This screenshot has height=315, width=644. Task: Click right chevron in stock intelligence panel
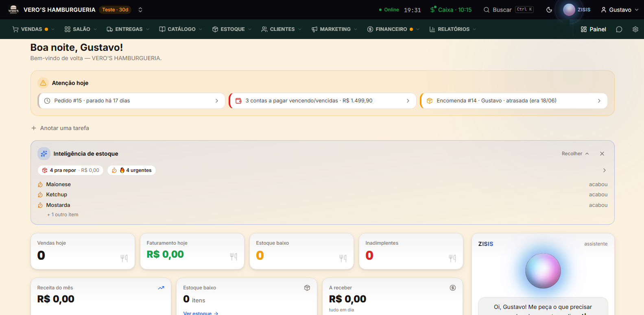(x=605, y=170)
